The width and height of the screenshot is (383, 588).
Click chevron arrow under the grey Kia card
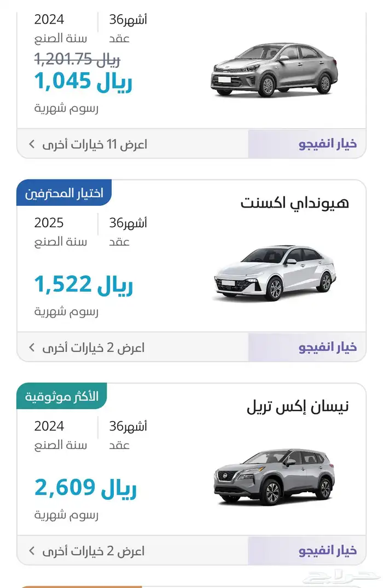32,145
